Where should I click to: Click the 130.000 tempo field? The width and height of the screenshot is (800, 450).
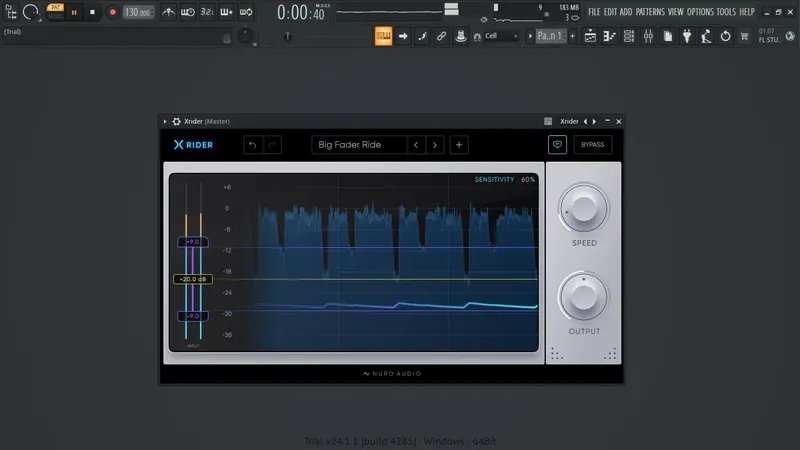pyautogui.click(x=138, y=12)
